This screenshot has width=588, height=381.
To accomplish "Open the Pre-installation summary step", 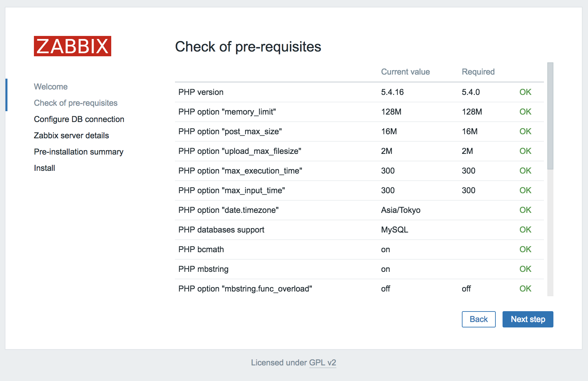I will [79, 152].
